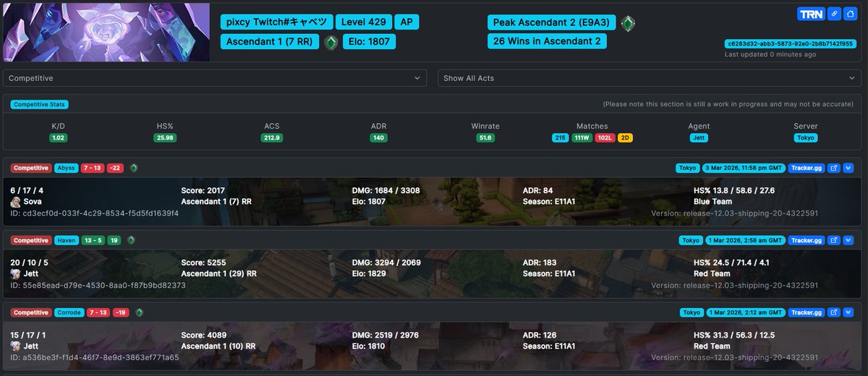The width and height of the screenshot is (868, 376).
Task: Click match ID a536be3f-f1d4-46f7-8e9d-3863ef771a65
Action: tap(94, 358)
